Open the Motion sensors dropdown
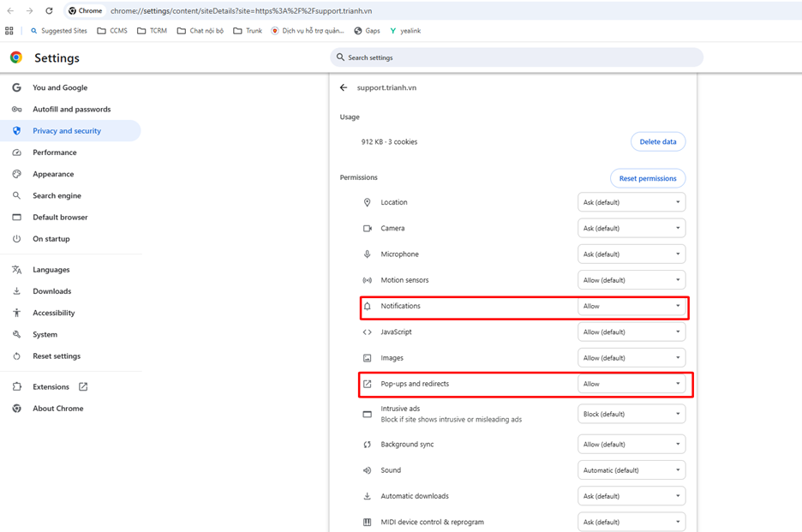The height and width of the screenshot is (532, 802). tap(631, 280)
